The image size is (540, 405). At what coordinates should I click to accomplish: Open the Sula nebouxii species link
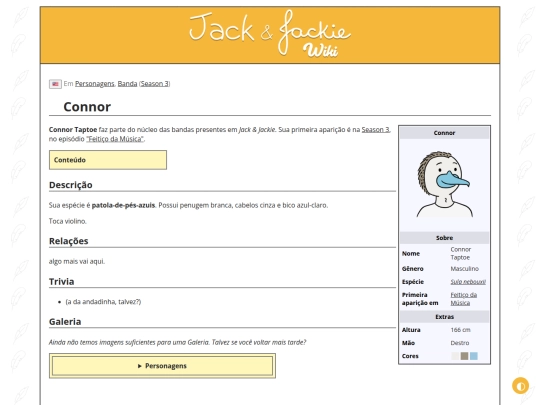tap(468, 282)
